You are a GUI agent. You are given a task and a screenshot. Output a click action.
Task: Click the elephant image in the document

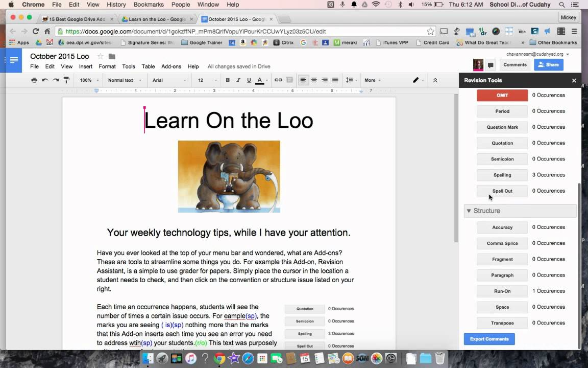pos(229,176)
